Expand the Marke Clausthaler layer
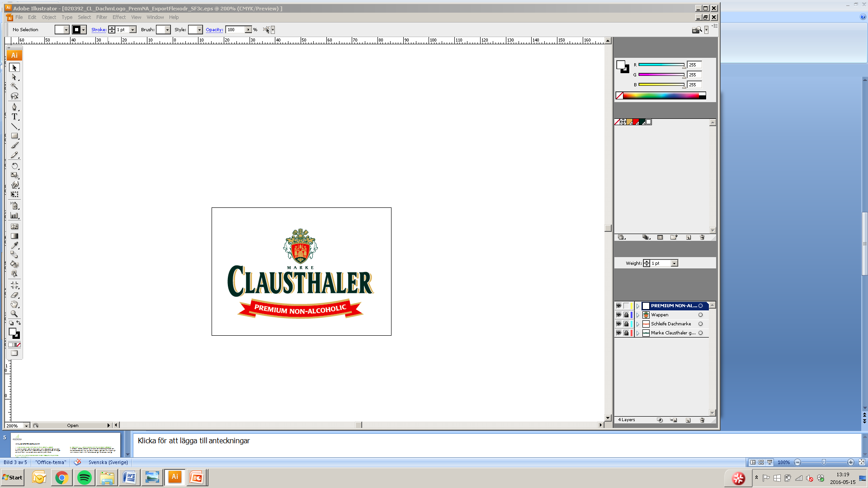The image size is (868, 488). (638, 333)
